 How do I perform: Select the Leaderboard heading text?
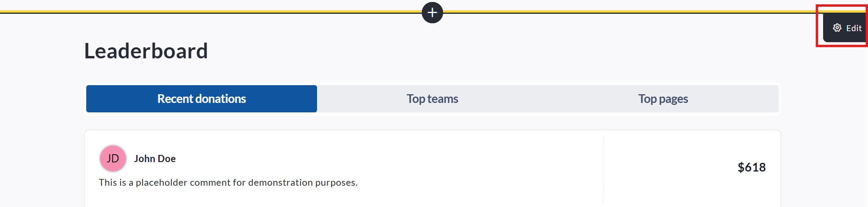coord(146,51)
